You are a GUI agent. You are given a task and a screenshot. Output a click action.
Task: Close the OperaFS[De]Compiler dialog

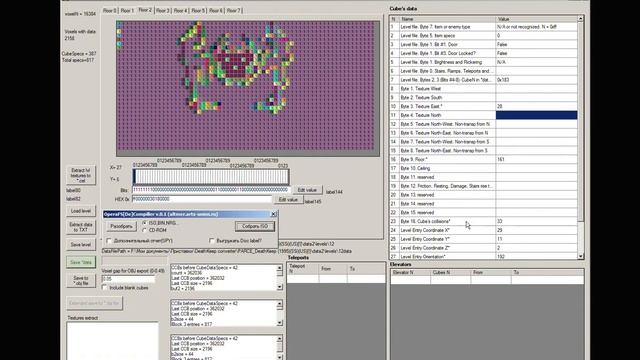(x=273, y=214)
